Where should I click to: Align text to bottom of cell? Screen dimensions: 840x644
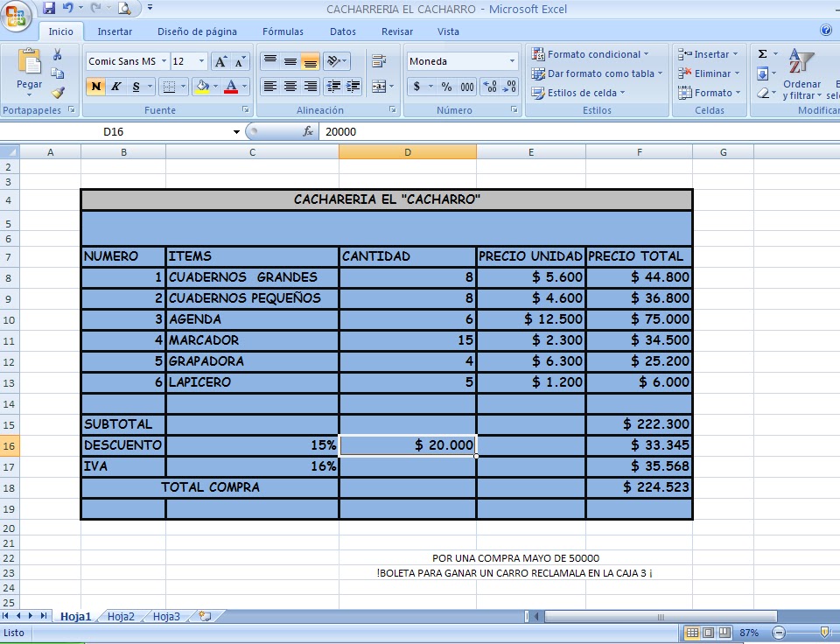[x=310, y=61]
